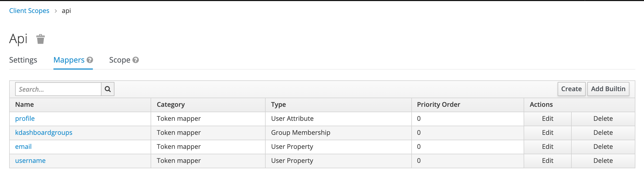Screen dimensions: 644x192
Task: Open the profile mapper link
Action: click(24, 119)
